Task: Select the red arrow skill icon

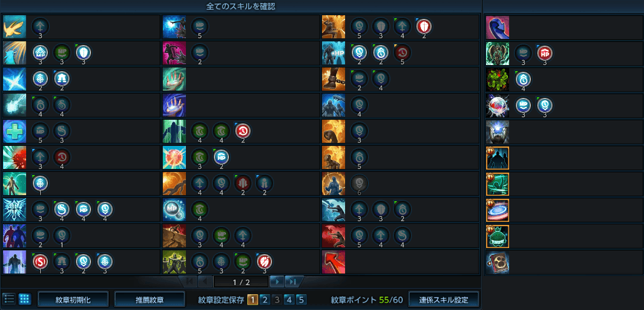Action: 334,262
